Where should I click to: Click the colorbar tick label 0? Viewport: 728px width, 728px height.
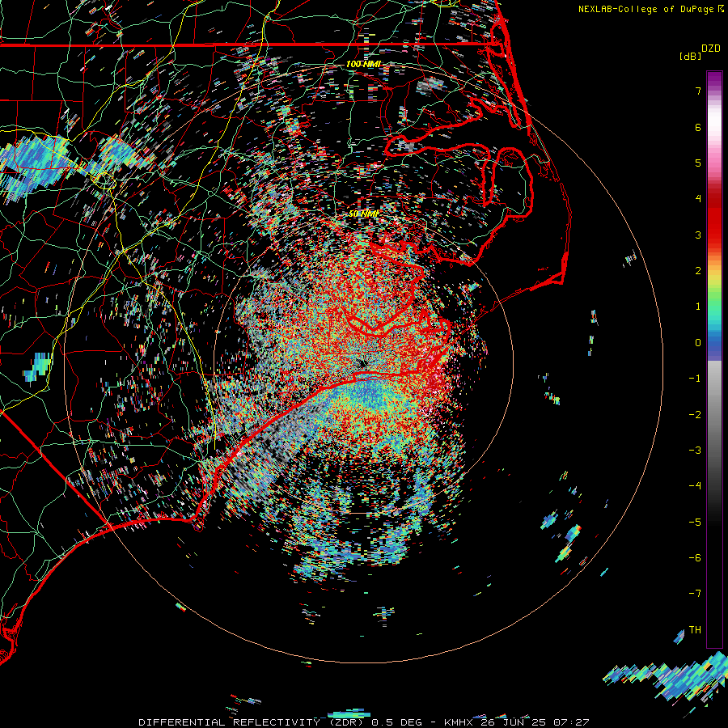pos(698,343)
